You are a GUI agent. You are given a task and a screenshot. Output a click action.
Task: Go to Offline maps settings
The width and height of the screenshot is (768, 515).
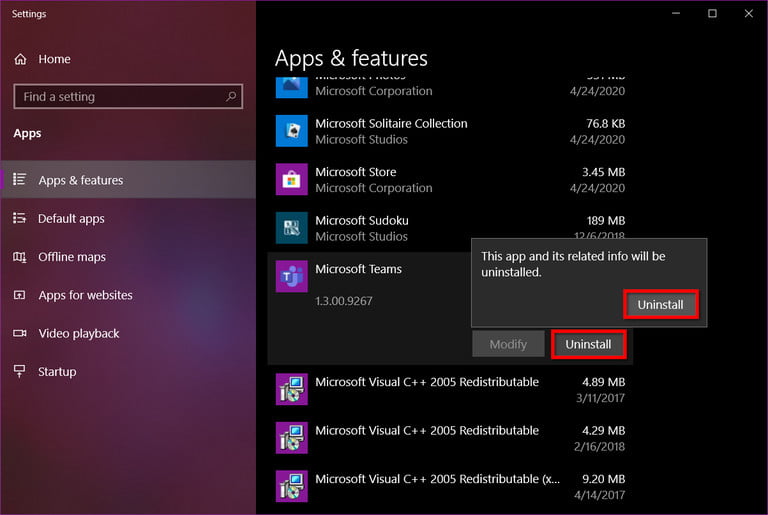pyautogui.click(x=128, y=257)
